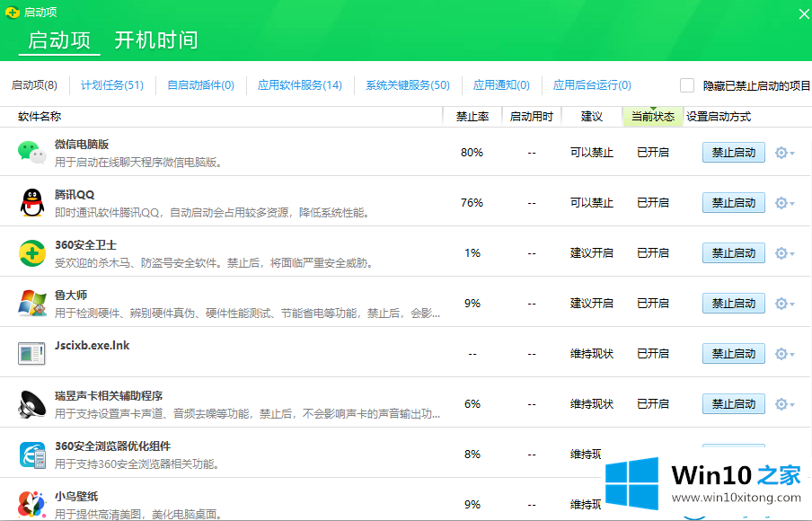Click the 360安全浏览器优化组件 icon
This screenshot has width=812, height=521.
coord(32,455)
